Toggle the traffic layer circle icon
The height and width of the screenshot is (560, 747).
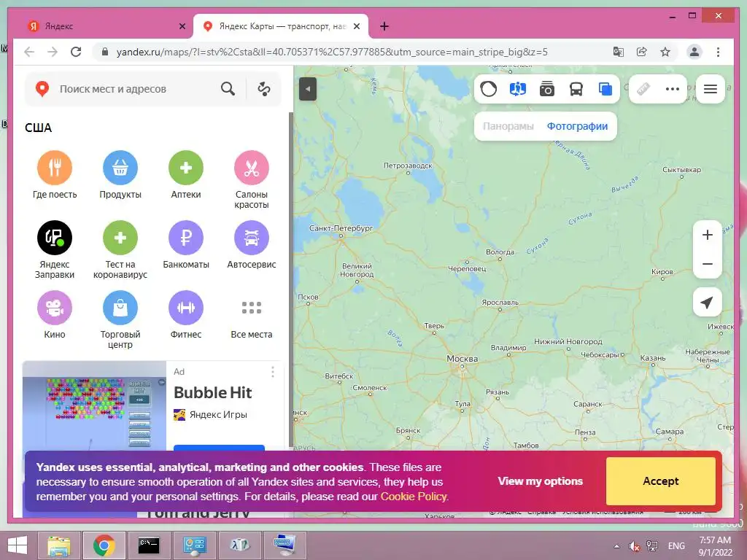488,89
